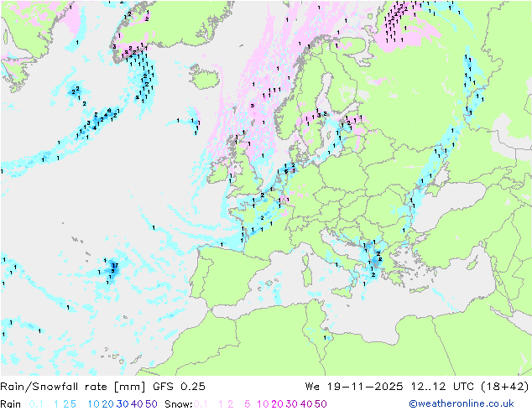Click the 'We' weekday label

coord(312,387)
